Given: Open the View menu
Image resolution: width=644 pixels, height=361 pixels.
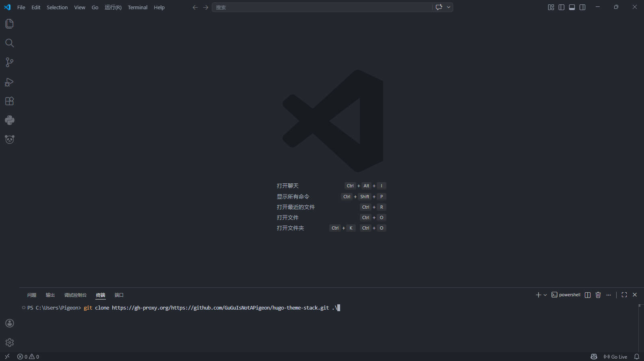Looking at the screenshot, I should pos(80,7).
